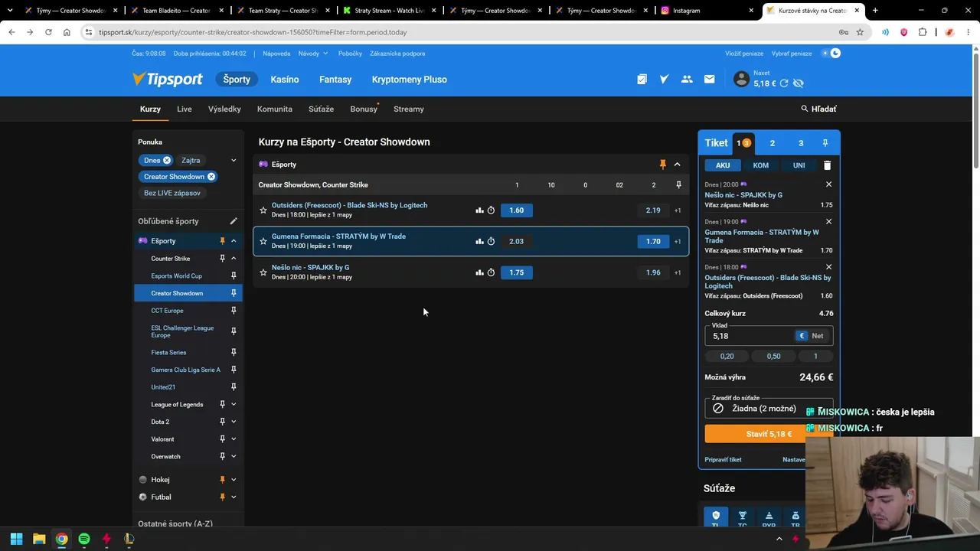The height and width of the screenshot is (551, 980).
Task: Open the Naxet user avatar
Action: tap(741, 79)
